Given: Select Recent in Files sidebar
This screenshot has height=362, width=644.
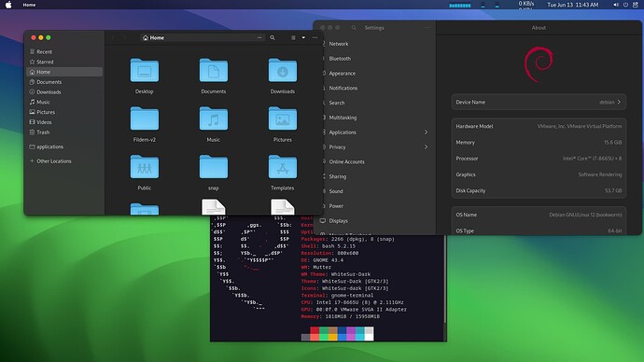Looking at the screenshot, I should tap(64, 51).
